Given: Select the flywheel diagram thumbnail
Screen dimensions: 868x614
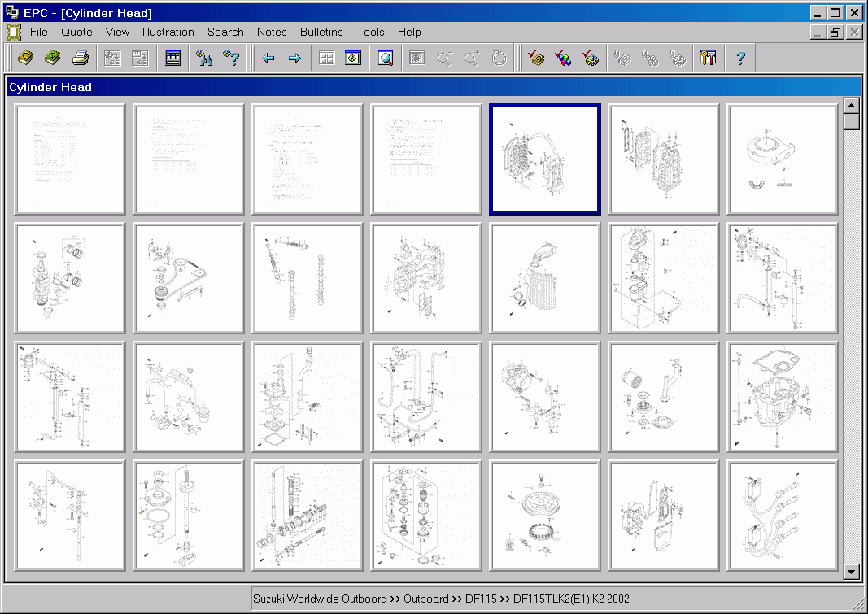Looking at the screenshot, I should pyautogui.click(x=544, y=515).
